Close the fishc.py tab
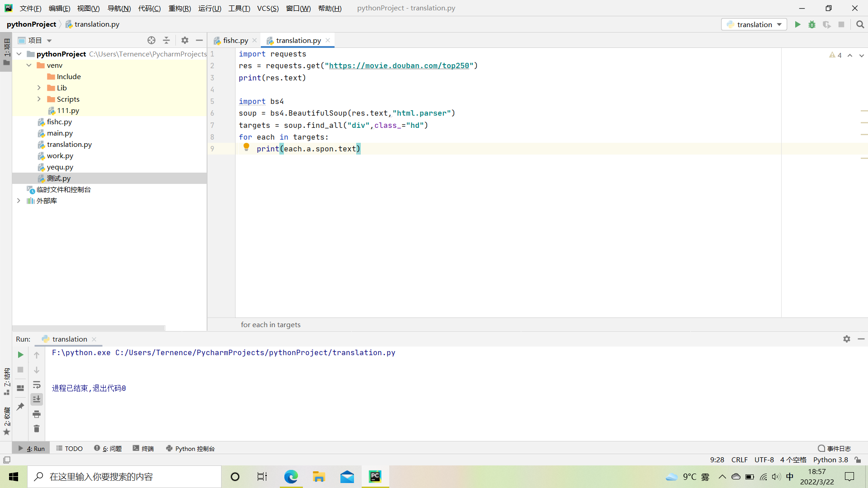 [255, 40]
